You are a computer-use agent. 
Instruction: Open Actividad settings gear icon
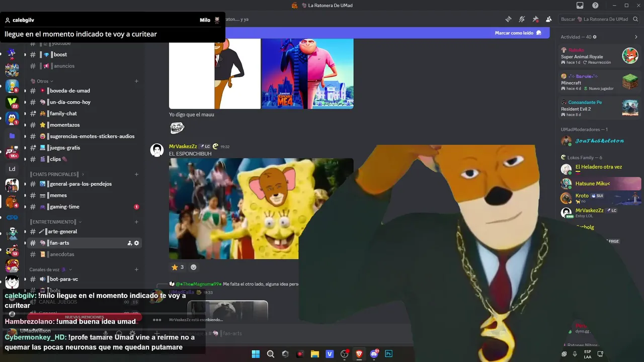point(595,37)
